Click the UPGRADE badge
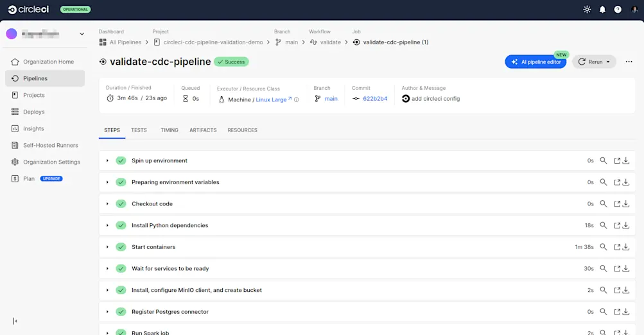 (x=51, y=178)
